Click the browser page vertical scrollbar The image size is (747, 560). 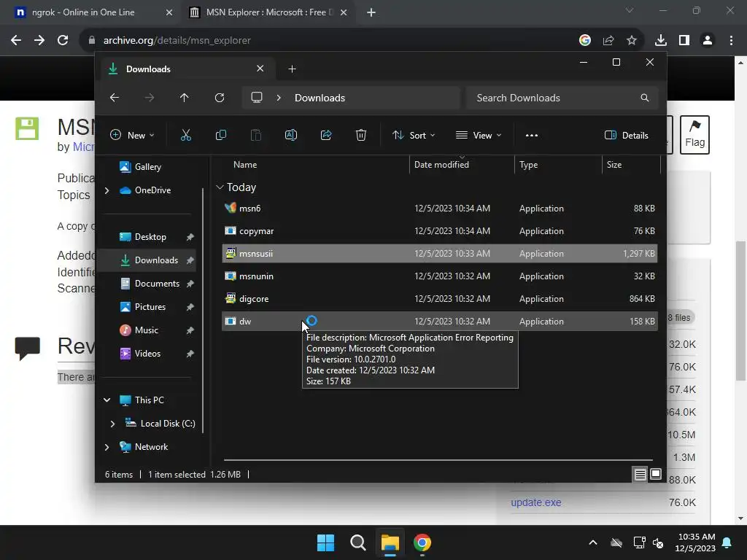click(x=740, y=311)
